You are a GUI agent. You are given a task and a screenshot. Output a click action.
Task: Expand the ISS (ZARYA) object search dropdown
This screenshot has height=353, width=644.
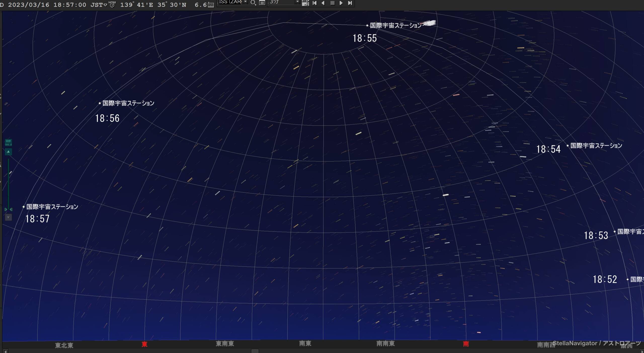tap(246, 2)
